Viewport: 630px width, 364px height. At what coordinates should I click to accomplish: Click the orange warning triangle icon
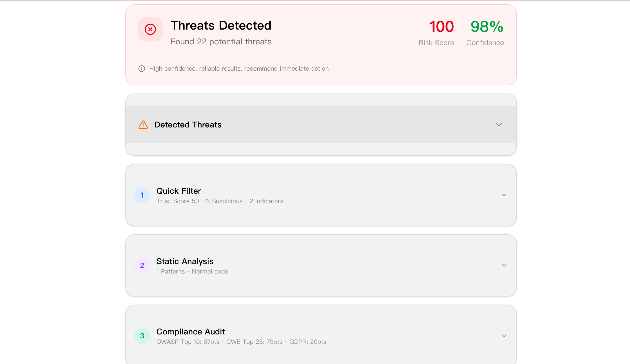(143, 125)
